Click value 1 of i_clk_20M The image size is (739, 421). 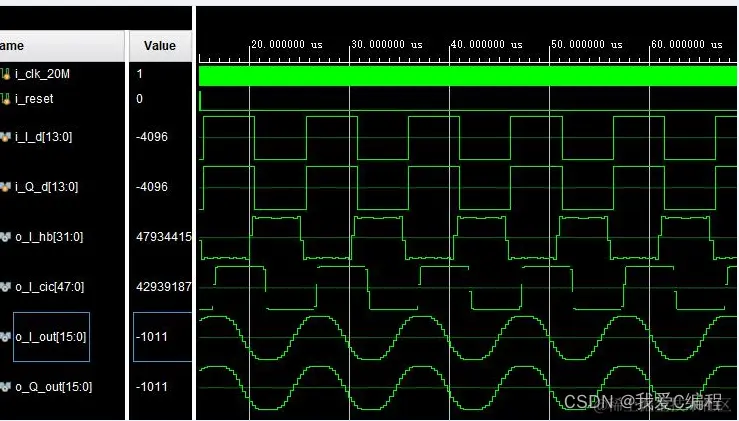point(140,74)
